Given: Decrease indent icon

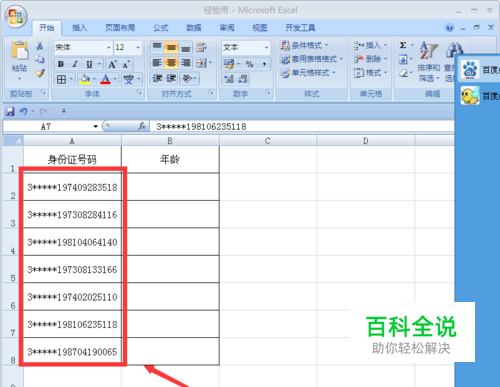Looking at the screenshot, I should (157, 78).
